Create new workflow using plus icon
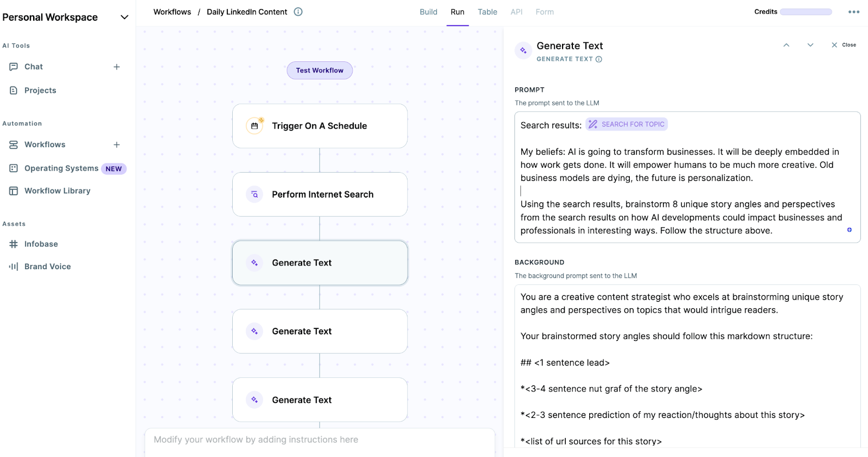 (x=117, y=145)
